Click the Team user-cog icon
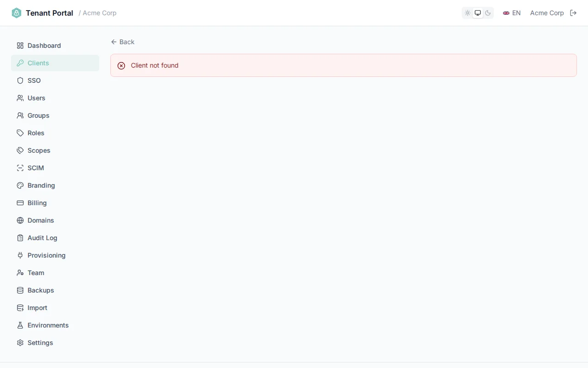Viewport: 588px width, 368px height. click(x=20, y=273)
